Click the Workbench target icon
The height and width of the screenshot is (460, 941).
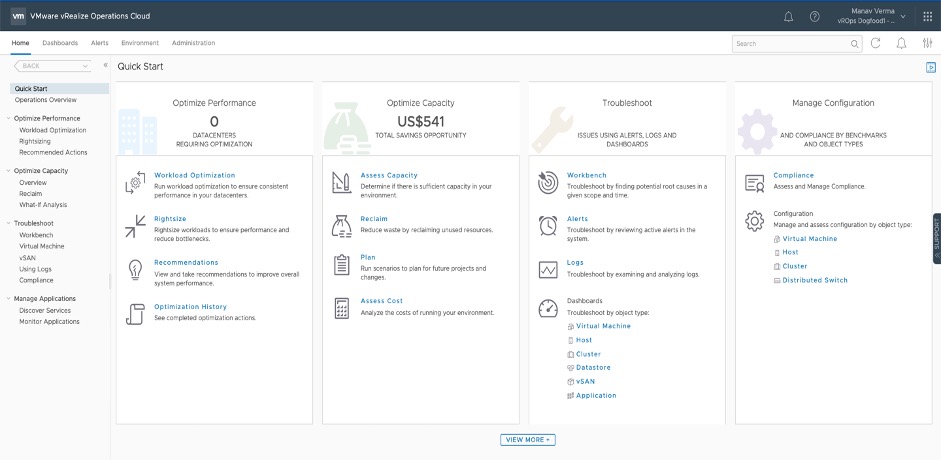click(x=548, y=183)
